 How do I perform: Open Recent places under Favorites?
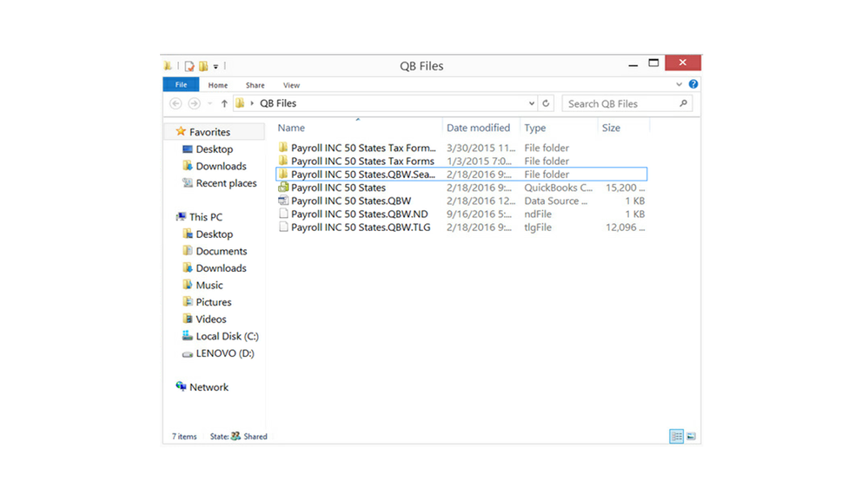(226, 183)
